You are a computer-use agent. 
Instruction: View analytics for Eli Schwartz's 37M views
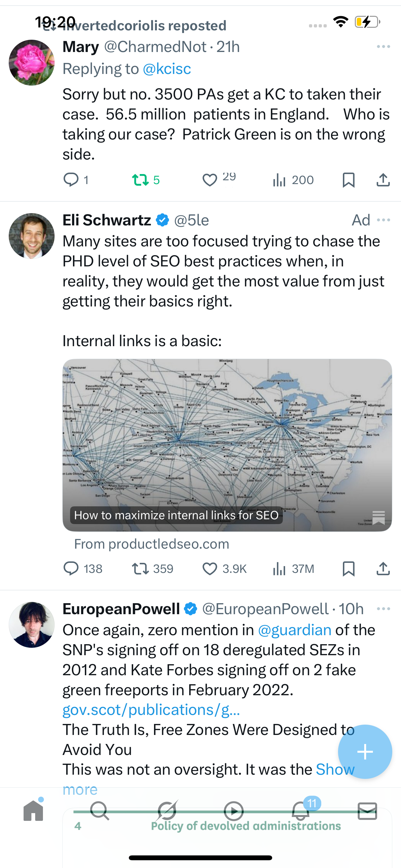(x=293, y=569)
